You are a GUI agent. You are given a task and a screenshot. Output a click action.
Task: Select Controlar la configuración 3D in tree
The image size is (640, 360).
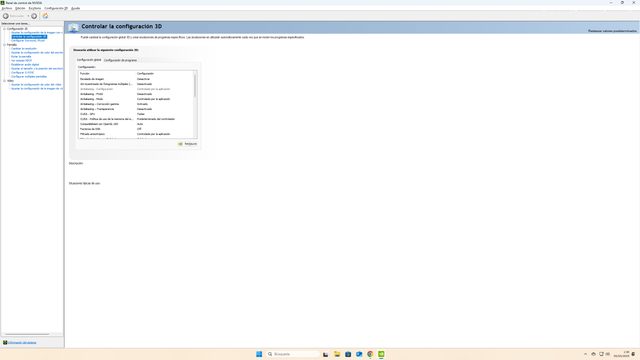[29, 37]
